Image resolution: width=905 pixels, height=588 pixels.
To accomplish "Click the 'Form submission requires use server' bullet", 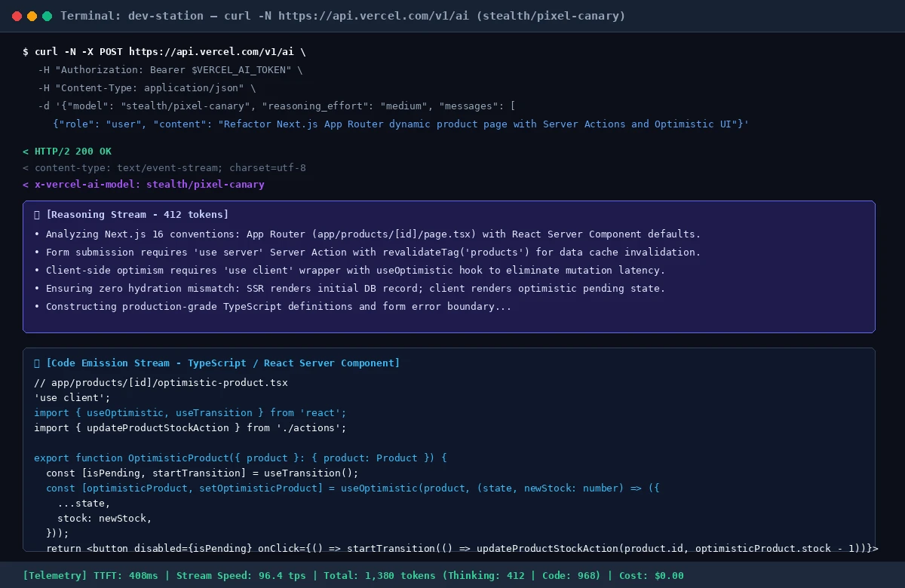I will [367, 252].
